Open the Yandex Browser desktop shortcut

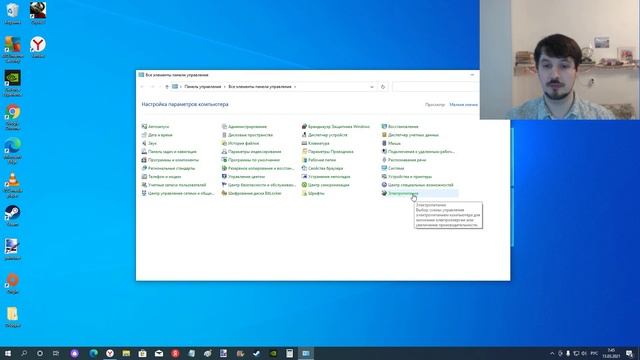coord(38,47)
